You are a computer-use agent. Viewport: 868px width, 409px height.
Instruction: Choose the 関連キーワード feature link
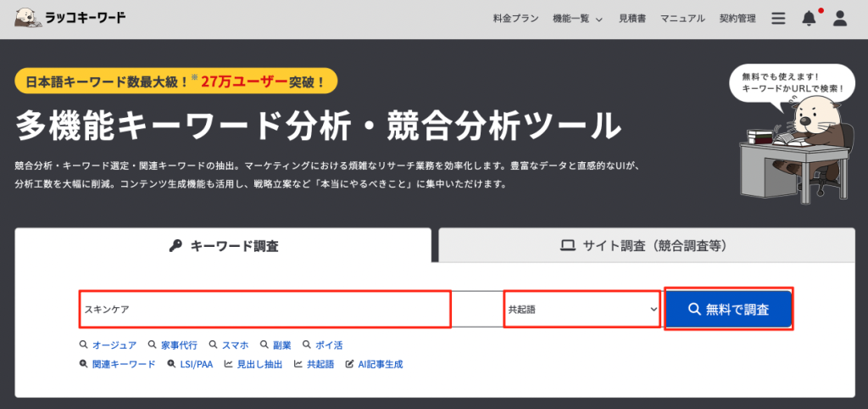pos(123,364)
